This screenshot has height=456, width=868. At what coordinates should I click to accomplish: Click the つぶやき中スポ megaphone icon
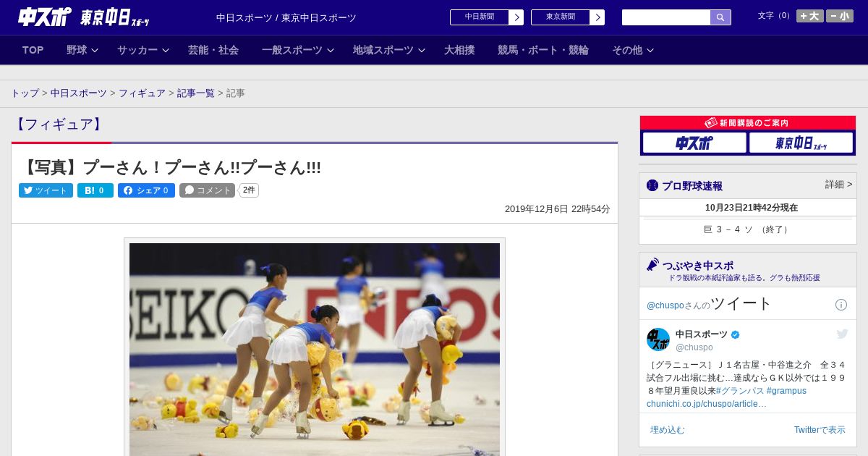652,264
